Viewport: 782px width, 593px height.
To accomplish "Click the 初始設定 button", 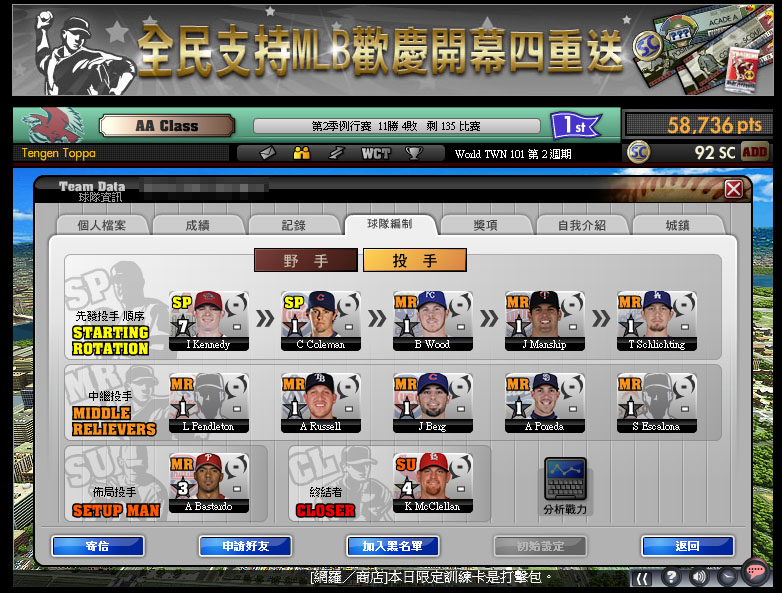I will coord(540,546).
